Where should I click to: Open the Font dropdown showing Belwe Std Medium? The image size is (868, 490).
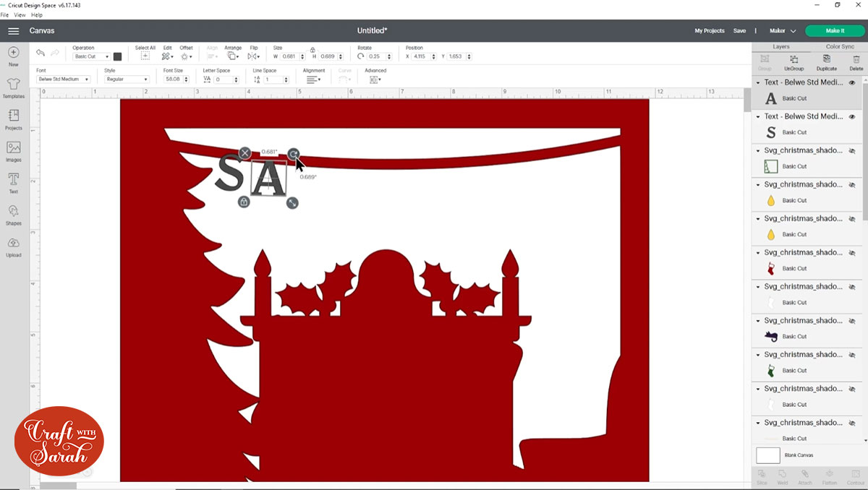[x=63, y=79]
